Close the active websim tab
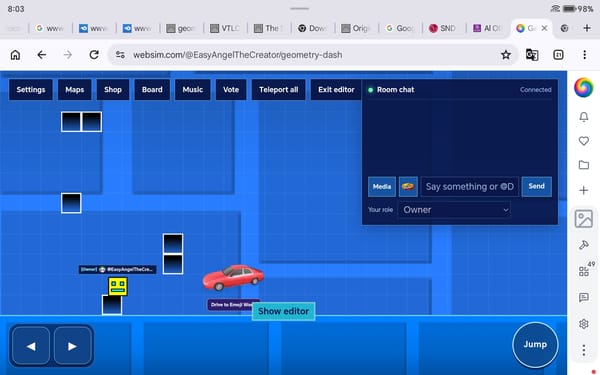The height and width of the screenshot is (375, 600). [544, 28]
